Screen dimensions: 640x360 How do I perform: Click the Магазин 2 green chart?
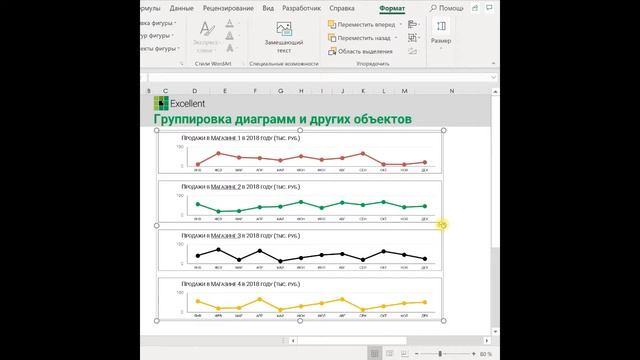coord(300,201)
